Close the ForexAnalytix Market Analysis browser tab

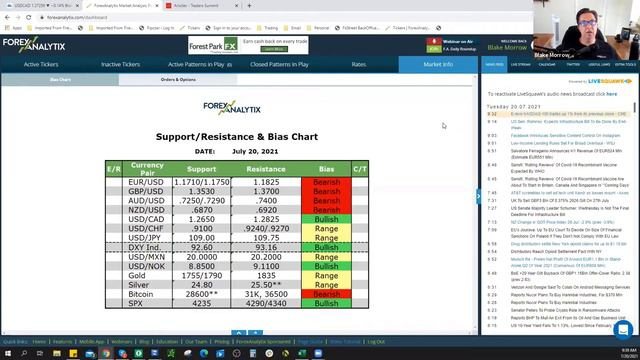(x=157, y=6)
